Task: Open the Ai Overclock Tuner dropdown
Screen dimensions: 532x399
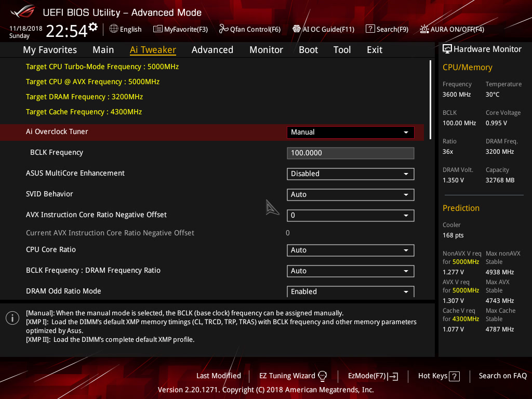Action: 350,132
